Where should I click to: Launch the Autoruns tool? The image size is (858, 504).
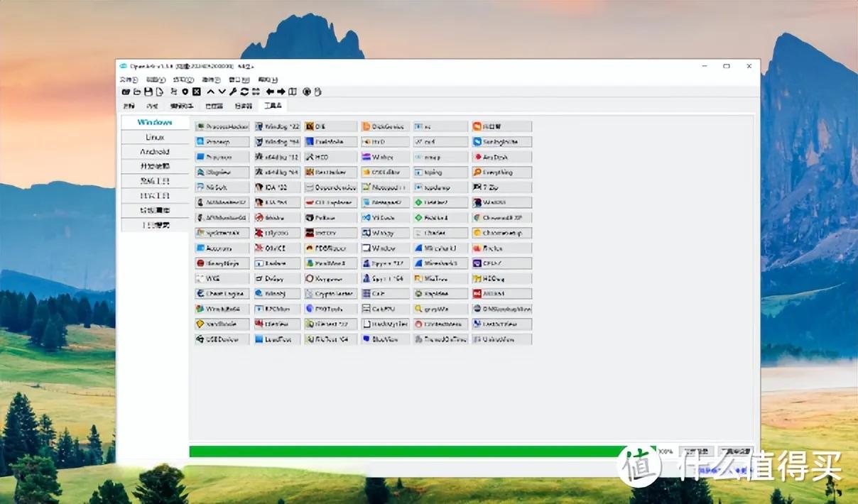coord(222,248)
